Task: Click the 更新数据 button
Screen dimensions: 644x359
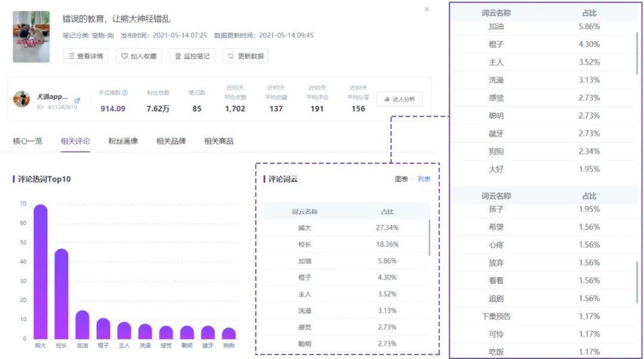Action: click(x=245, y=56)
